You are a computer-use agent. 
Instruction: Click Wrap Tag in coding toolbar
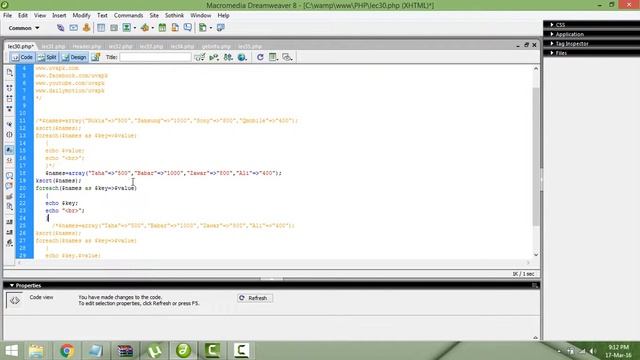[x=9, y=197]
